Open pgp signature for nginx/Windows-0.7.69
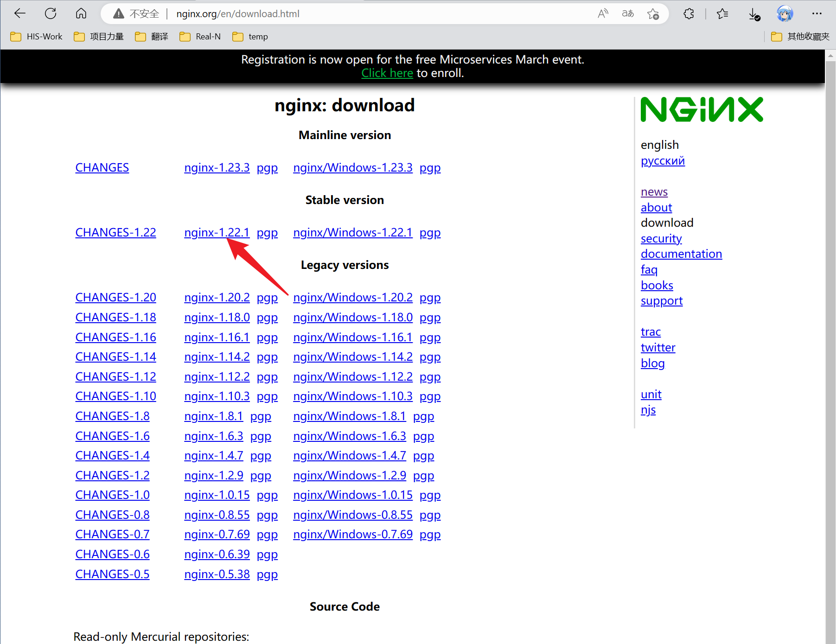The width and height of the screenshot is (836, 644). [430, 535]
